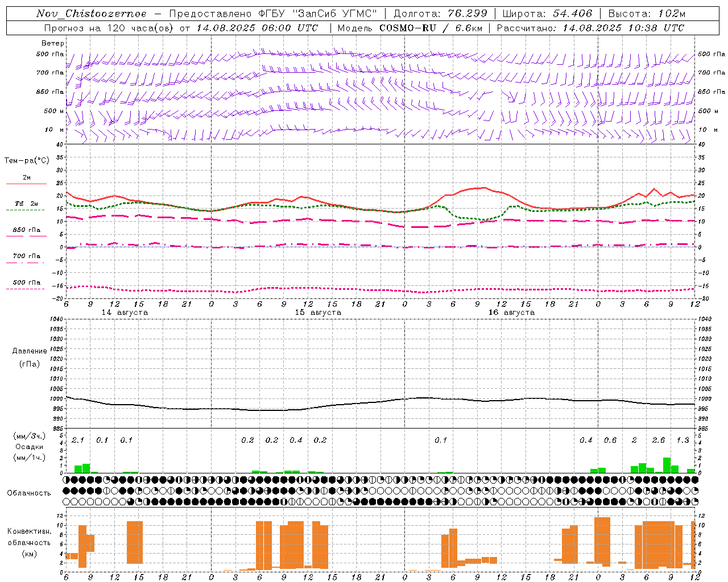Click the forecast start 14.08.2025 06:00 UTC
Image resolution: width=728 pixels, height=582 pixels.
(x=257, y=28)
